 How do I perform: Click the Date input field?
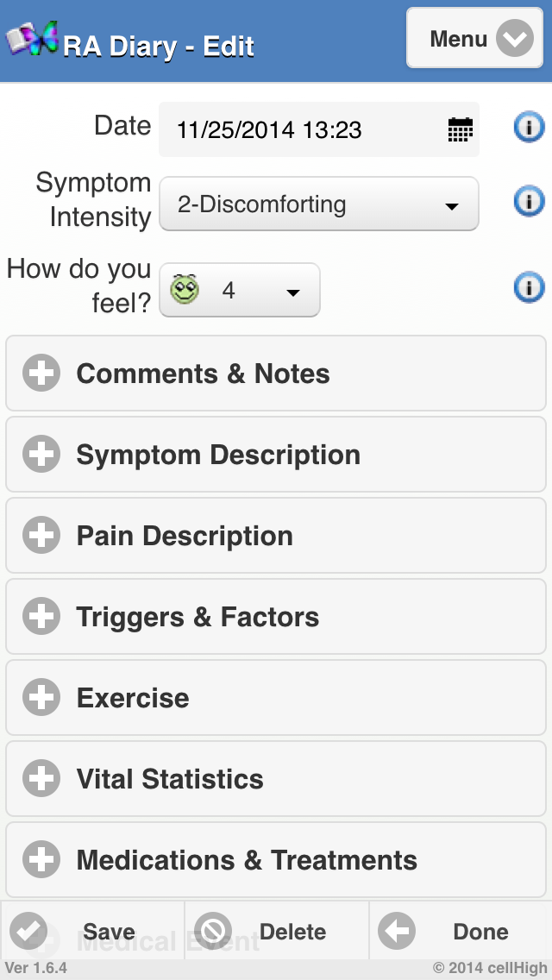click(319, 129)
